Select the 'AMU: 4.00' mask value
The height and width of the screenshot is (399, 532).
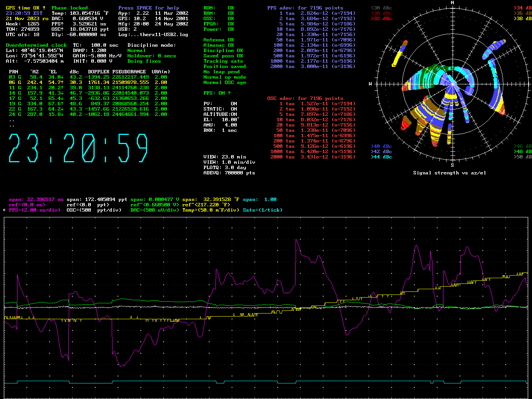pyautogui.click(x=220, y=125)
